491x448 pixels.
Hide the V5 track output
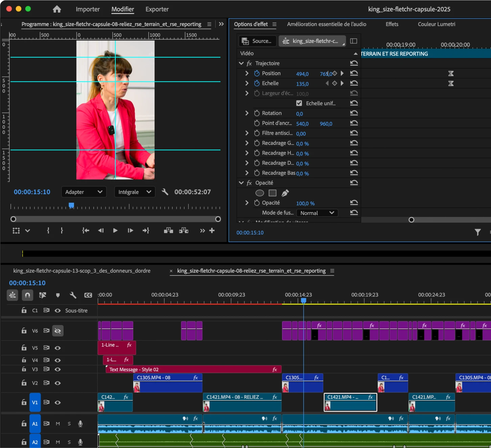58,348
